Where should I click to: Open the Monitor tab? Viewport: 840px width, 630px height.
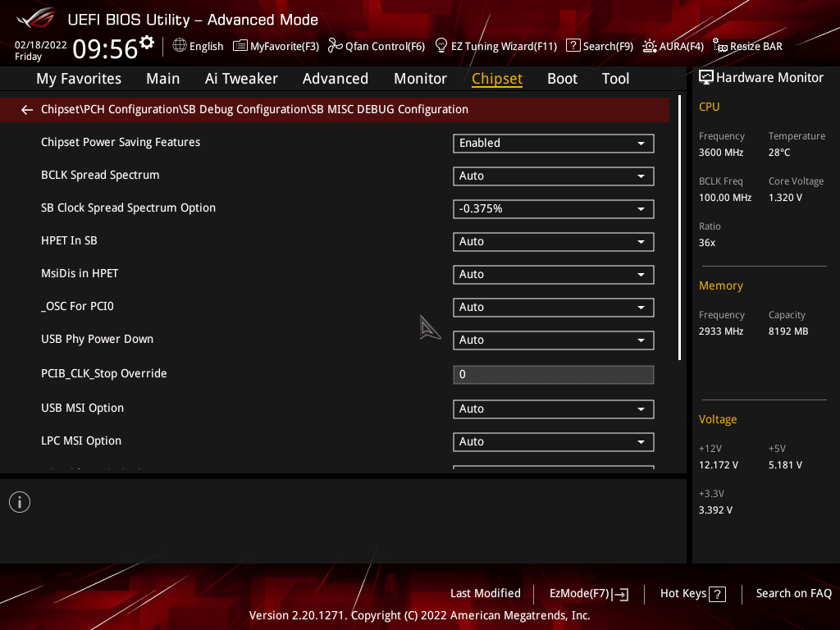tap(421, 79)
